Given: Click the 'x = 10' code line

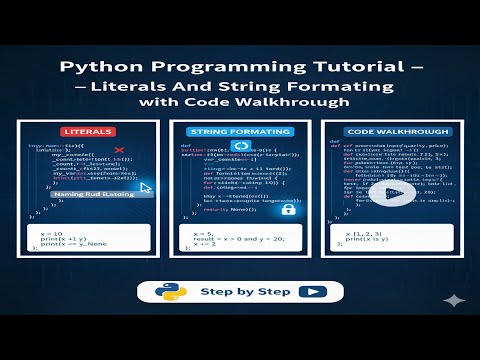Looking at the screenshot, I should [x=52, y=234].
